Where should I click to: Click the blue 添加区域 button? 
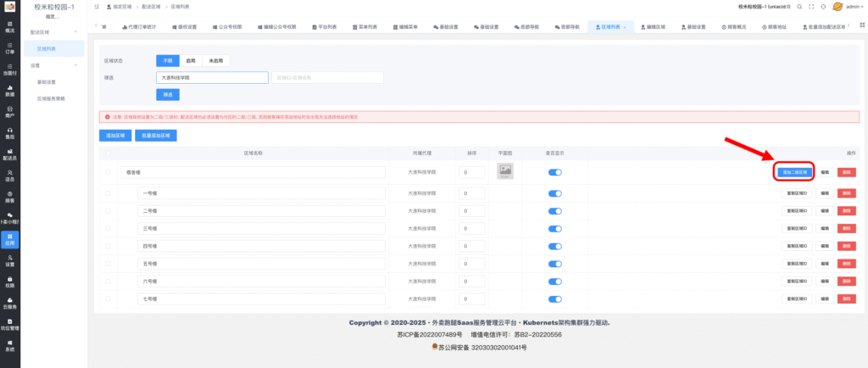click(115, 135)
